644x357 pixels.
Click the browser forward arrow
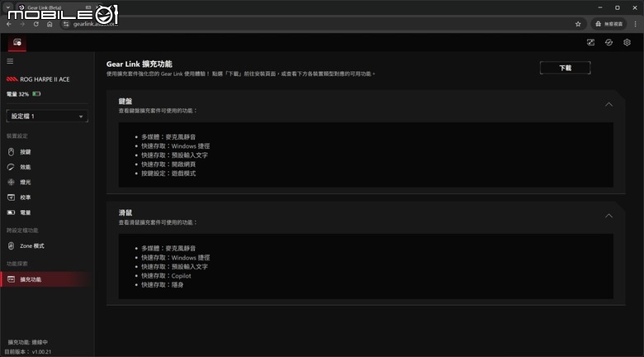[22, 24]
